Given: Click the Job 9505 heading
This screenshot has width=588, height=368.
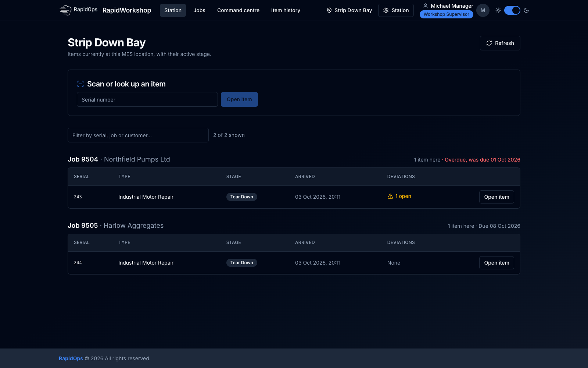Looking at the screenshot, I should (x=83, y=226).
